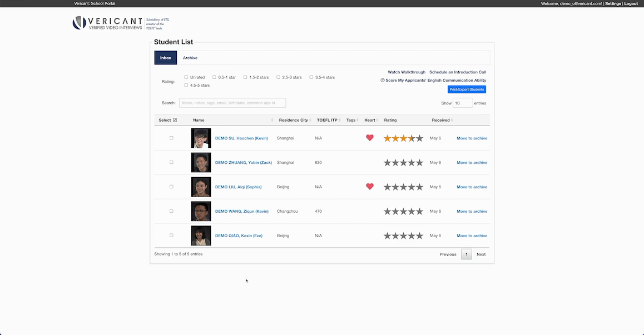Enable the 4.5-5 stars filter
644x335 pixels.
point(186,86)
